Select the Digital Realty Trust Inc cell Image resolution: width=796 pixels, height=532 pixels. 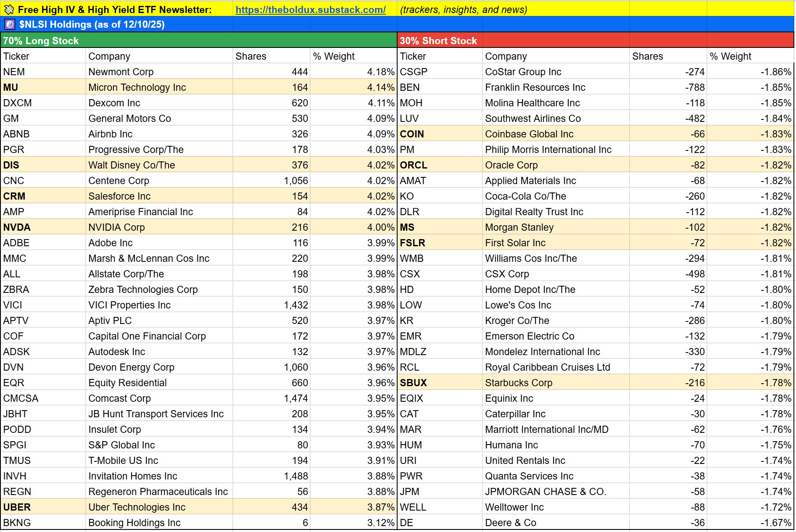tap(556, 212)
